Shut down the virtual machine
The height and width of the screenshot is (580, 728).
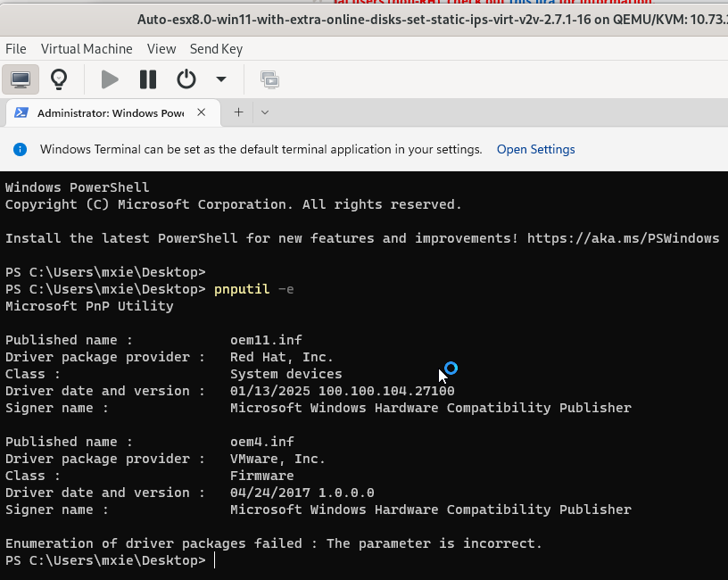coord(186,79)
